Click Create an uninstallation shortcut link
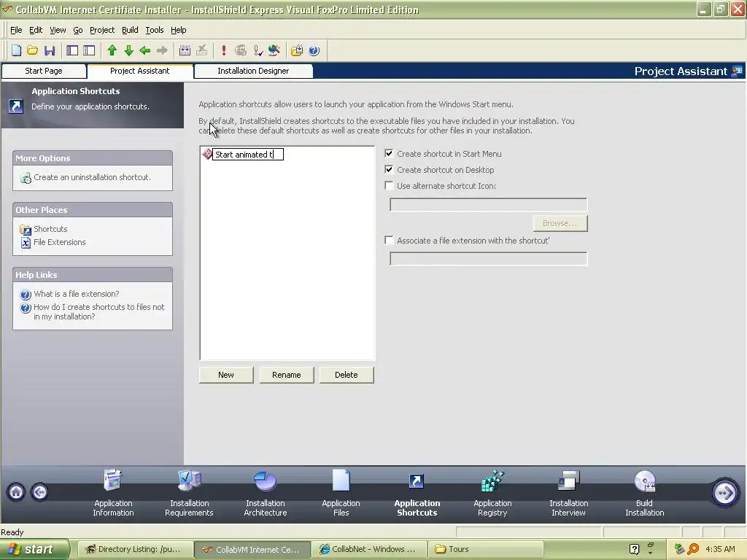Screen dimensions: 747x560 (x=92, y=177)
